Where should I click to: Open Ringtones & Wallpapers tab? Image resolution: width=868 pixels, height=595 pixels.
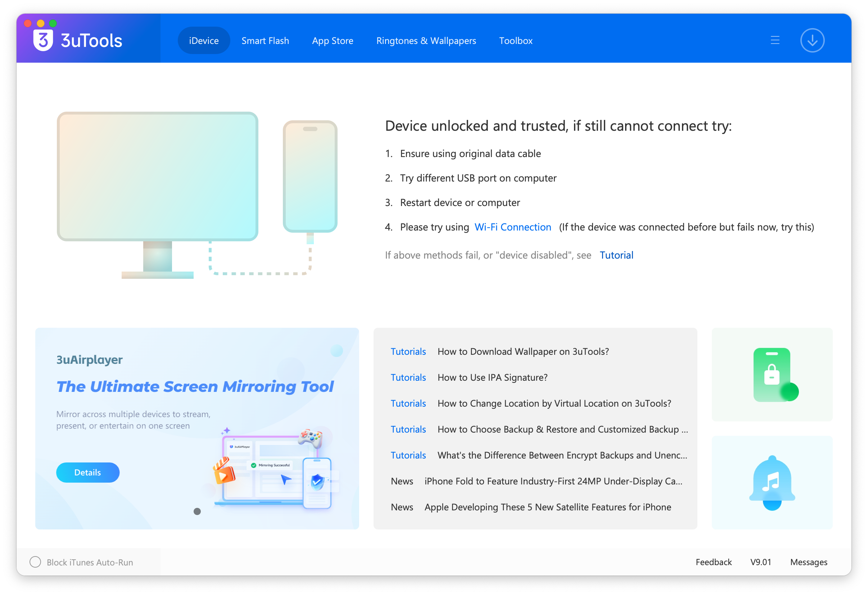click(x=426, y=40)
